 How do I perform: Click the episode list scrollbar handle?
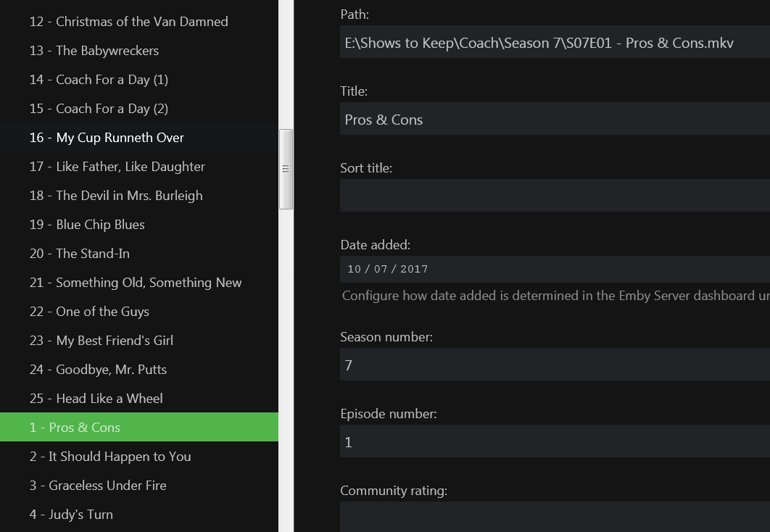(x=286, y=169)
